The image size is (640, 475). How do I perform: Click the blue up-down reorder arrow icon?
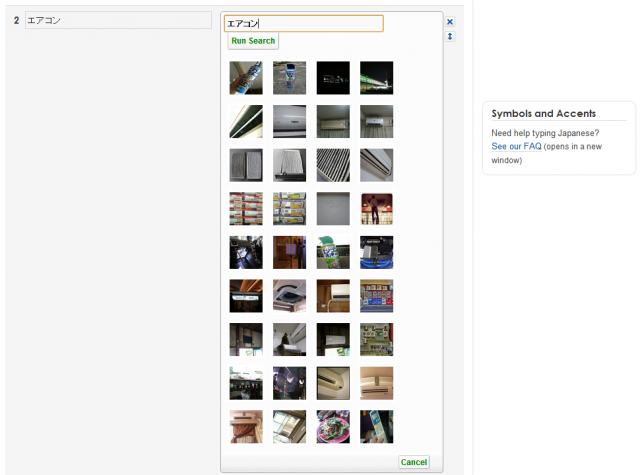[x=450, y=36]
